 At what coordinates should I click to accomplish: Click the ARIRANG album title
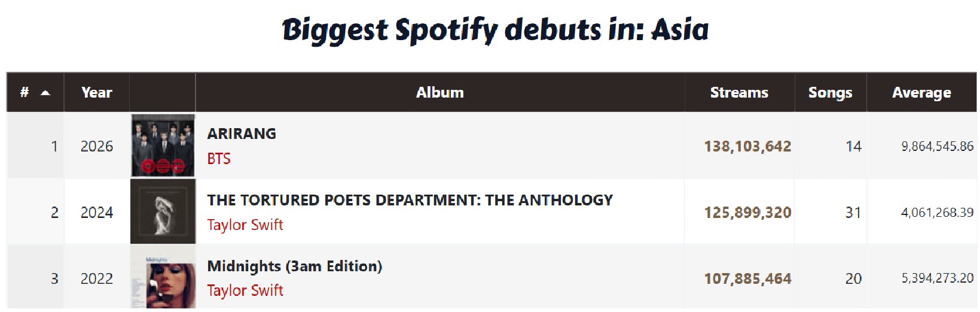pyautogui.click(x=242, y=134)
